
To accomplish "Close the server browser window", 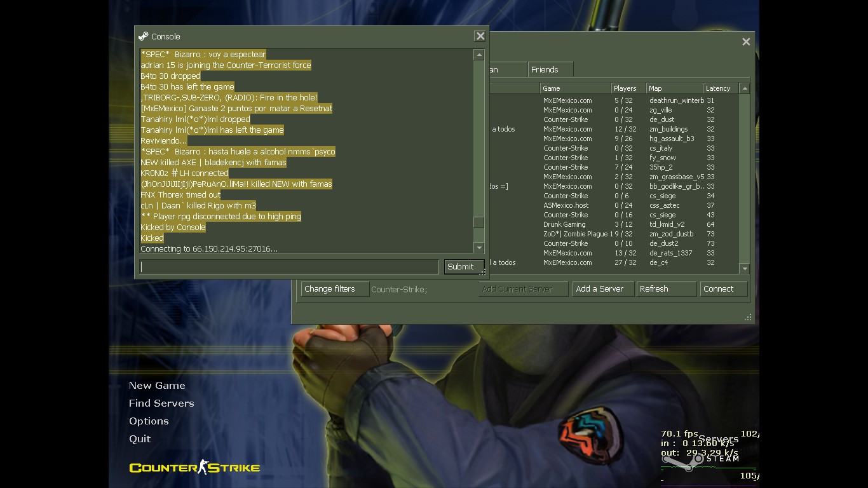I will pyautogui.click(x=746, y=42).
